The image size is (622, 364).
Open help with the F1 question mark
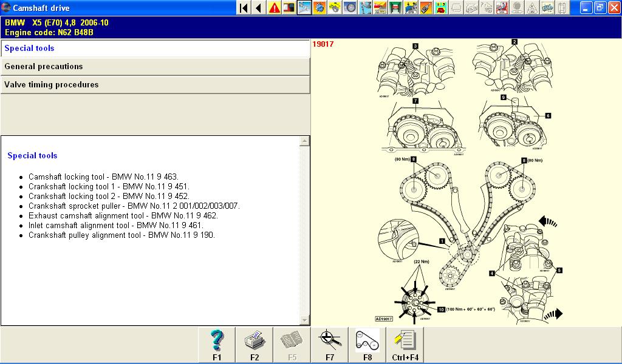217,345
